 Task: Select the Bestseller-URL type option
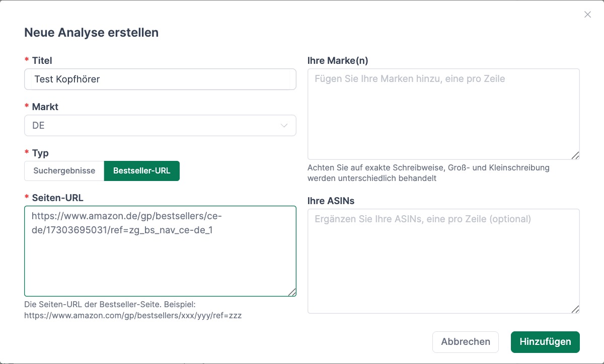click(x=141, y=170)
